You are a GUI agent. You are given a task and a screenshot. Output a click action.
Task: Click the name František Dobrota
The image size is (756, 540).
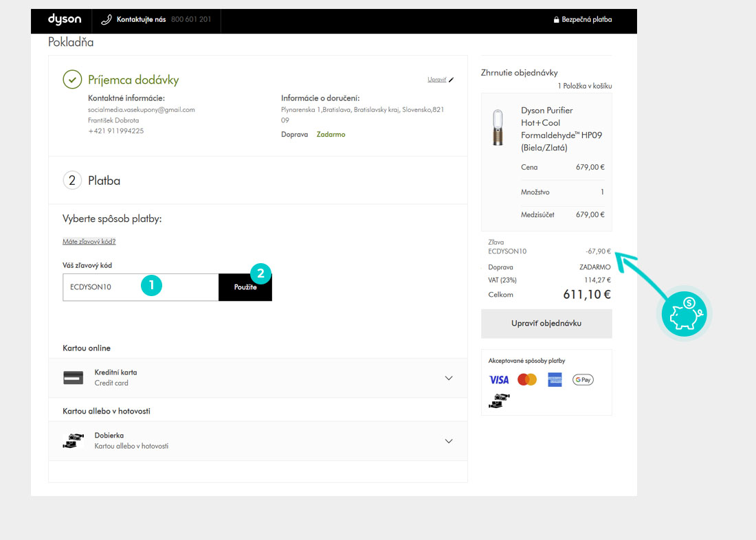click(x=113, y=120)
